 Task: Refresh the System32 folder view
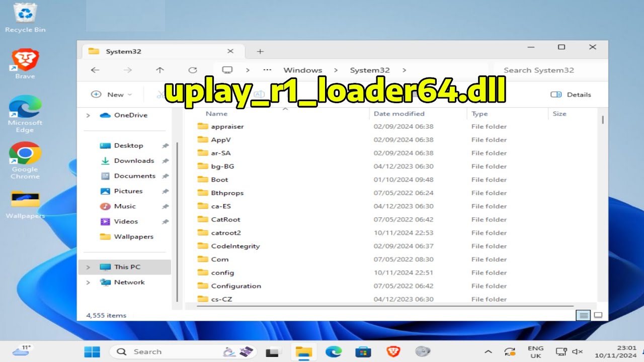[x=192, y=70]
